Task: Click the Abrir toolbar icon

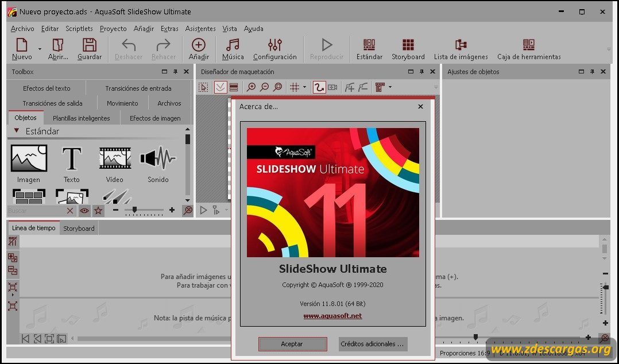Action: (58, 45)
